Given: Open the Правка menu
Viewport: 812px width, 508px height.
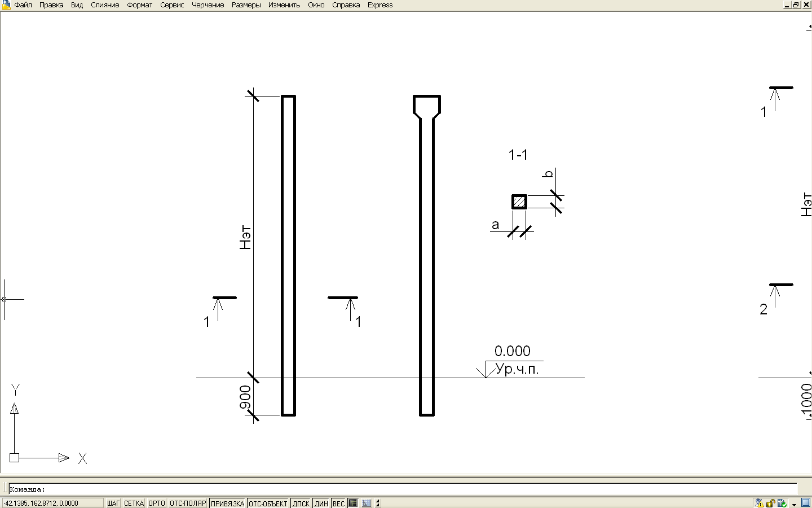Looking at the screenshot, I should 51,5.
